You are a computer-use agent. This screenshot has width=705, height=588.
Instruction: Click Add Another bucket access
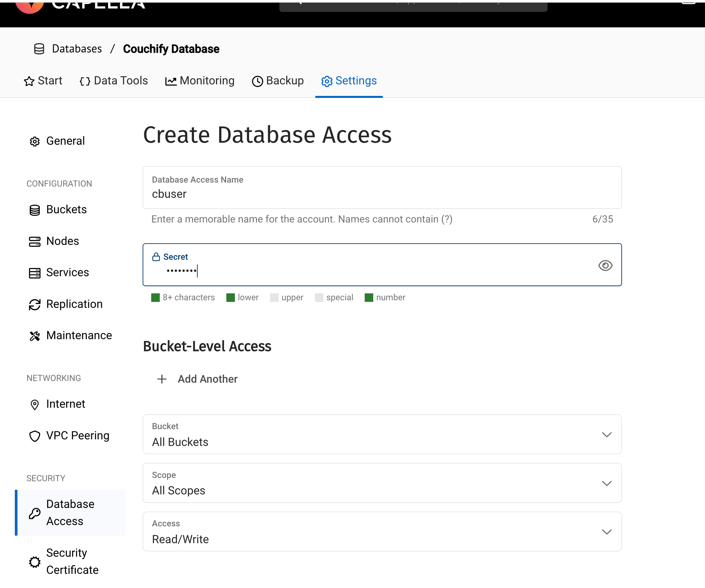pos(197,379)
